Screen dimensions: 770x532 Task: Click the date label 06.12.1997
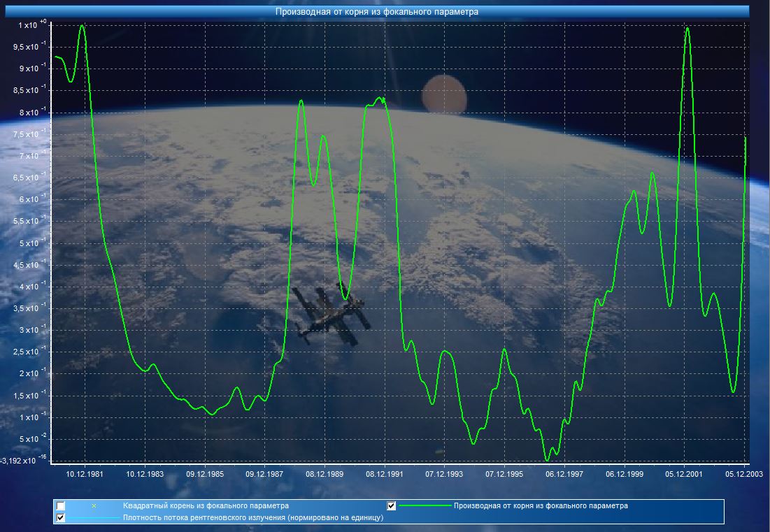[x=564, y=474]
